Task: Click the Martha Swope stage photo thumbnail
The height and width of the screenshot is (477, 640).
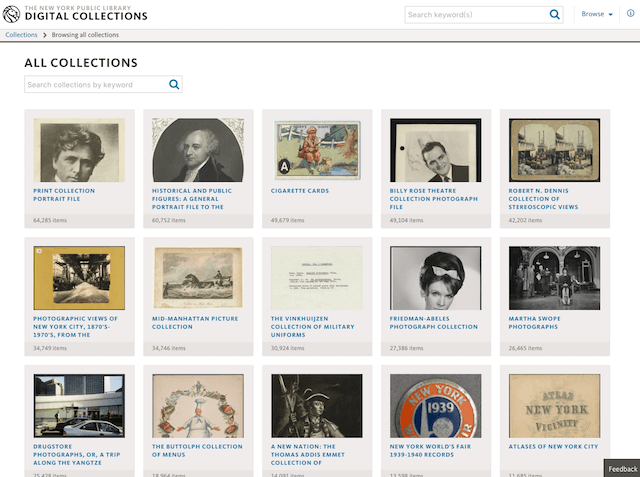Action: 554,278
